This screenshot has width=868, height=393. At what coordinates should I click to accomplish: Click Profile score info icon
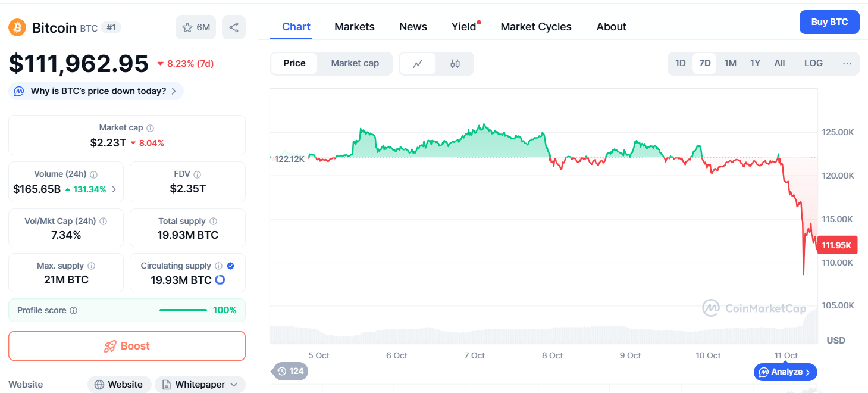pos(74,311)
